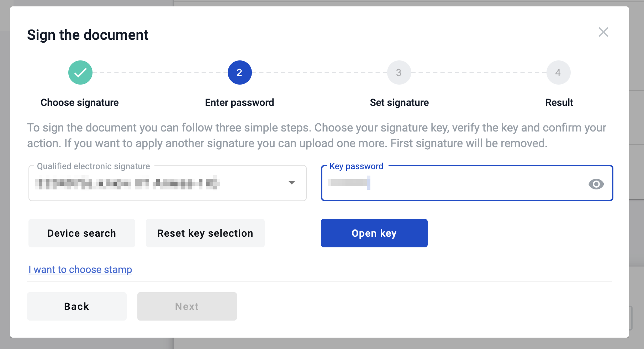Expand the Qualified electronic signature dropdown arrow

(292, 183)
